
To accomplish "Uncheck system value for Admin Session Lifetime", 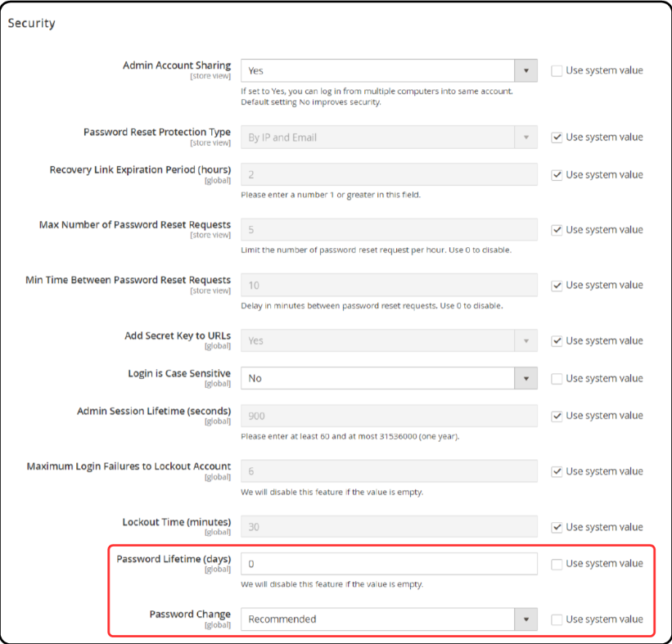I will [557, 416].
